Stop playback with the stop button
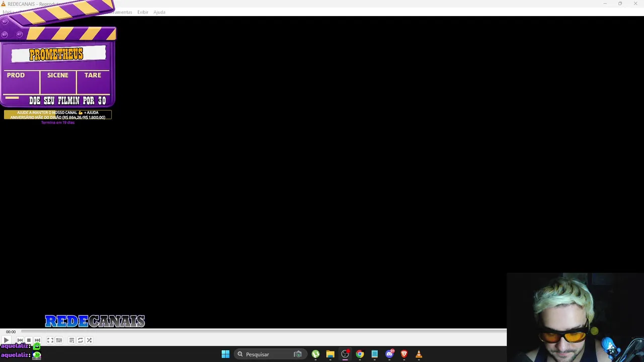The image size is (644, 362). (29, 340)
